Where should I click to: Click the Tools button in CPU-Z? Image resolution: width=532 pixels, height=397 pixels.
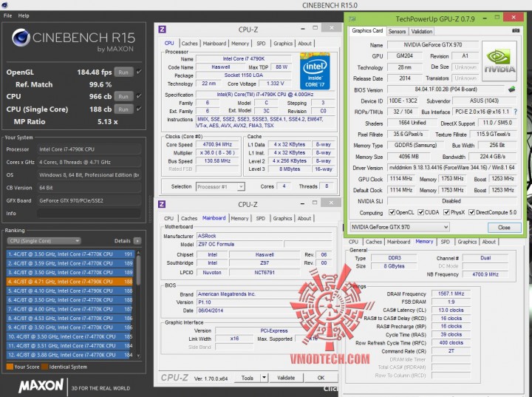[x=248, y=378]
